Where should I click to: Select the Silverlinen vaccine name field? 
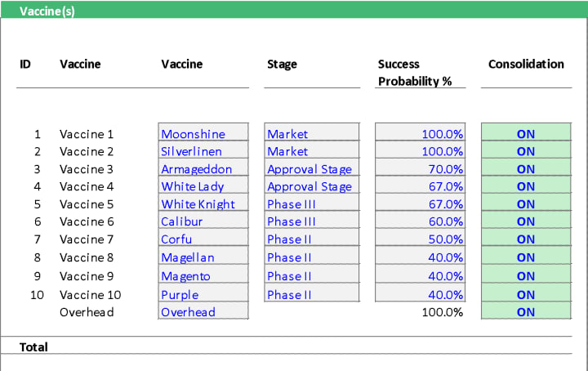[x=203, y=150]
